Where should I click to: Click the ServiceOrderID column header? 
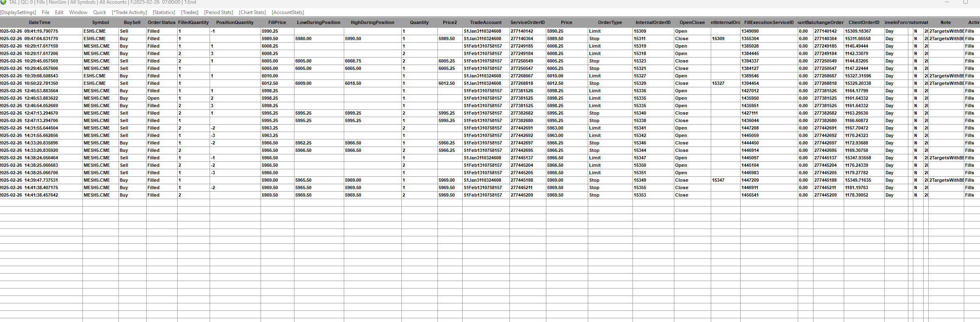pos(528,22)
